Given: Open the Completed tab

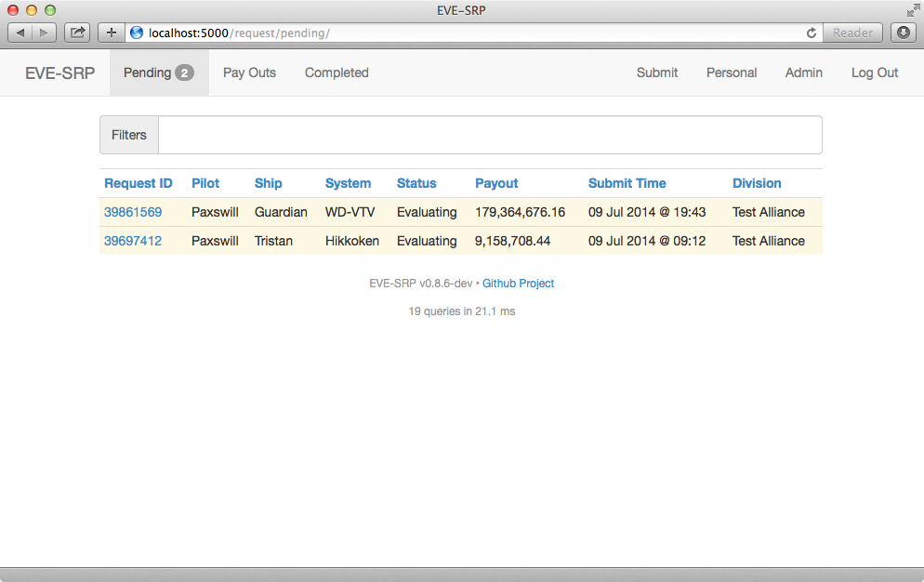Looking at the screenshot, I should click(x=337, y=73).
